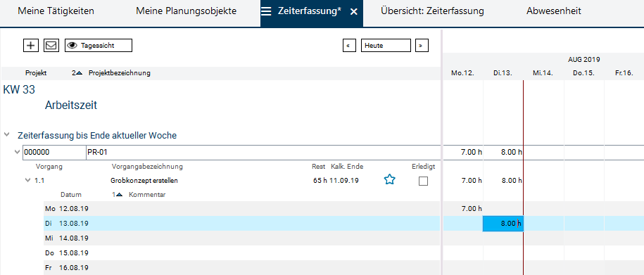Select row Mo 12.08.19
The image size is (644, 275).
click(x=241, y=209)
